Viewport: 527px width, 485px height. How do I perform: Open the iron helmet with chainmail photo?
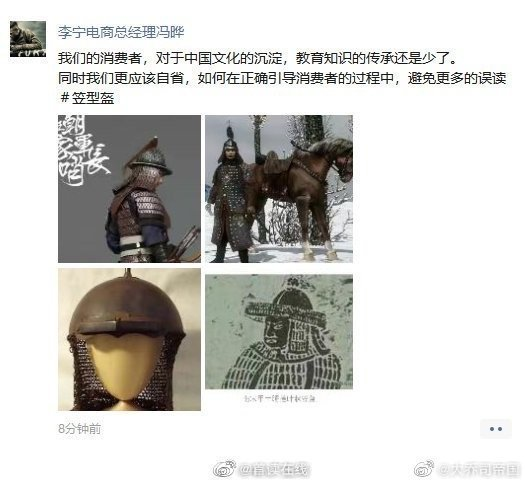[129, 339]
